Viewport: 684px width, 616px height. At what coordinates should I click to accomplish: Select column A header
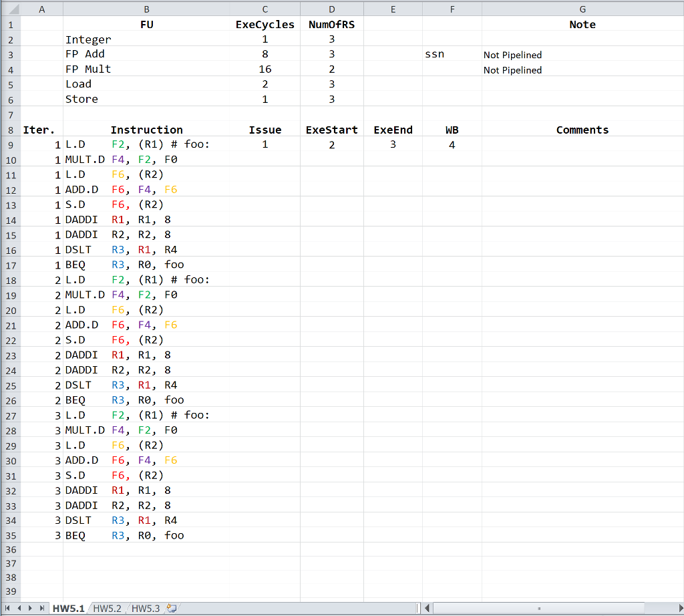(42, 9)
